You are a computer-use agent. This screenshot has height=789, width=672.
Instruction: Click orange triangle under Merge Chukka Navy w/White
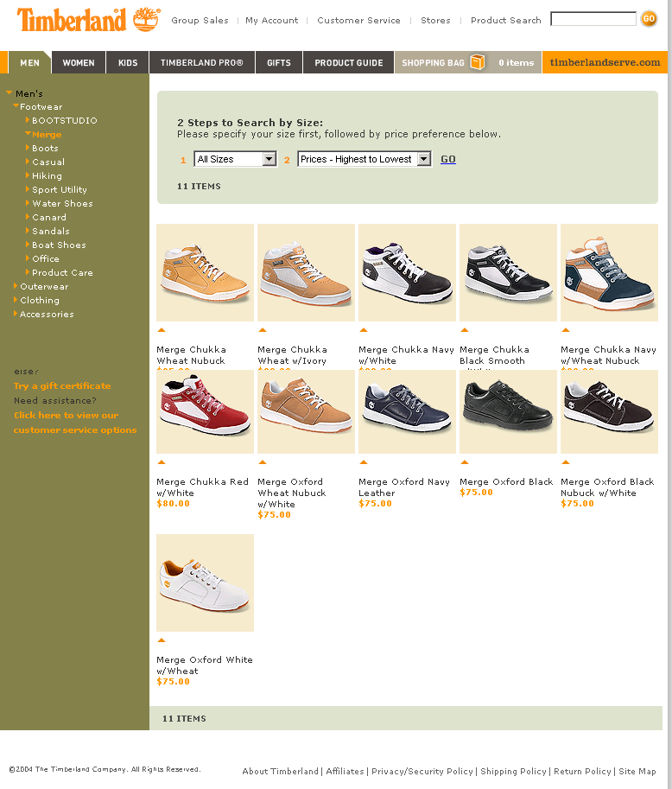pyautogui.click(x=364, y=330)
